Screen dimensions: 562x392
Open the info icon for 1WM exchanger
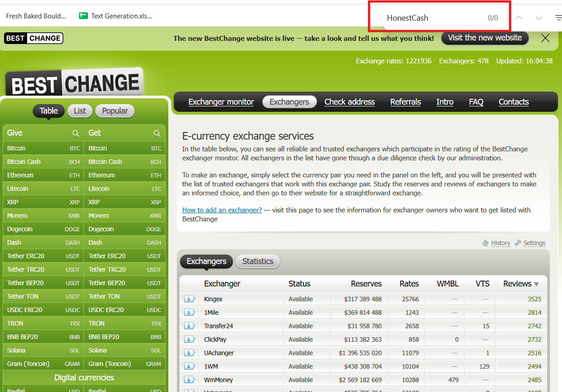(190, 366)
